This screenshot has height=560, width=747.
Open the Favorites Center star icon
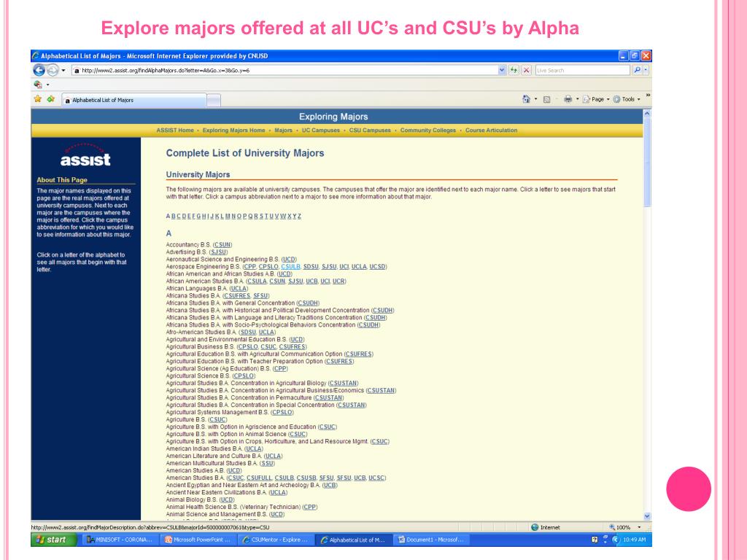click(x=38, y=99)
